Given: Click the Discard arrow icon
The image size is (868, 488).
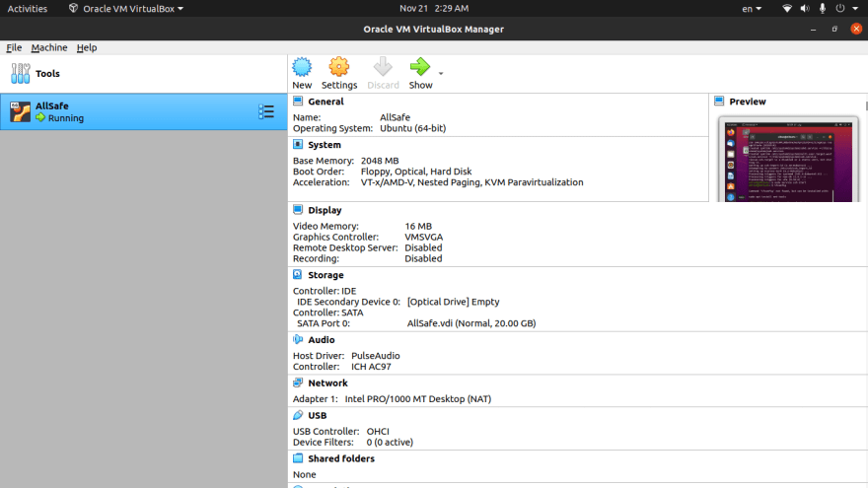Looking at the screenshot, I should pos(383,67).
